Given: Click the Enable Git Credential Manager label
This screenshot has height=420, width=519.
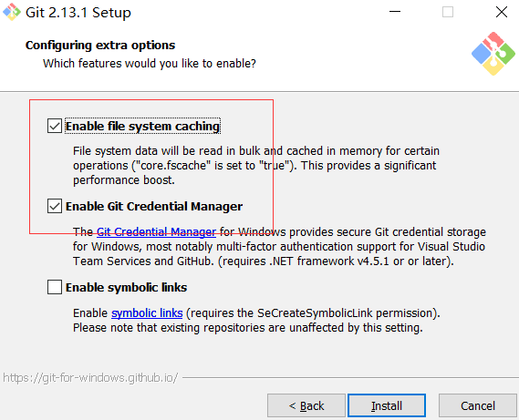Looking at the screenshot, I should click(154, 207).
